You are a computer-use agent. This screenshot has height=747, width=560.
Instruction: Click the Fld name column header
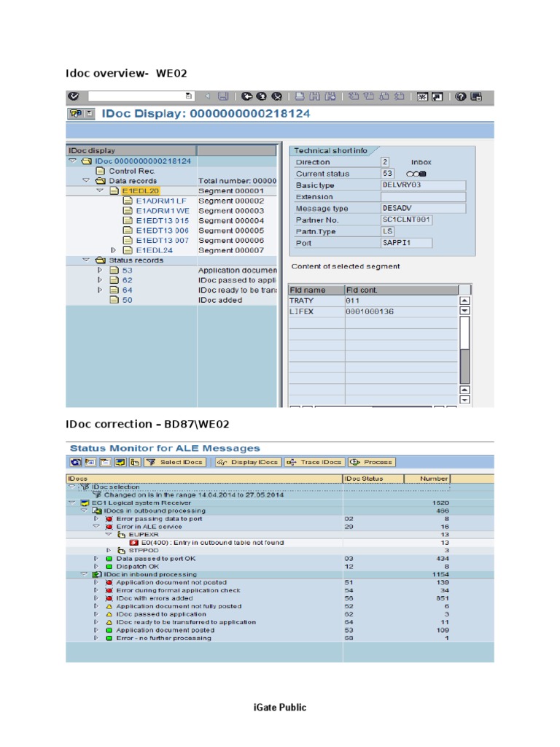(x=316, y=290)
